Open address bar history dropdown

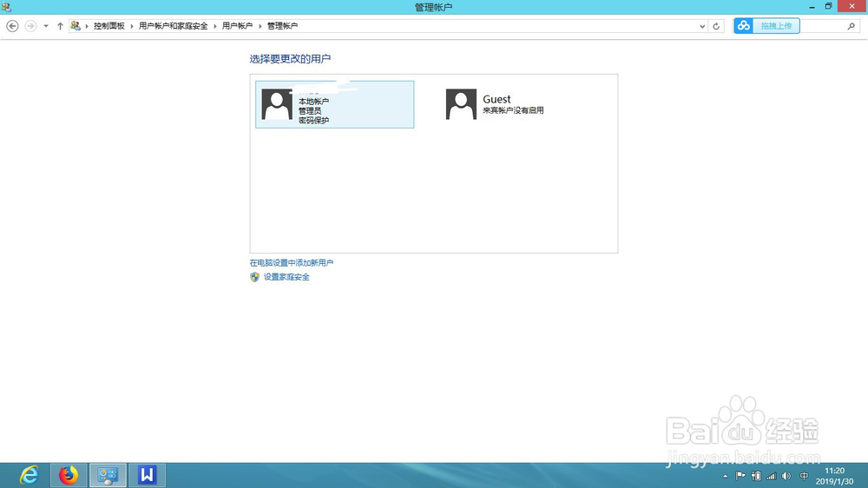(702, 26)
